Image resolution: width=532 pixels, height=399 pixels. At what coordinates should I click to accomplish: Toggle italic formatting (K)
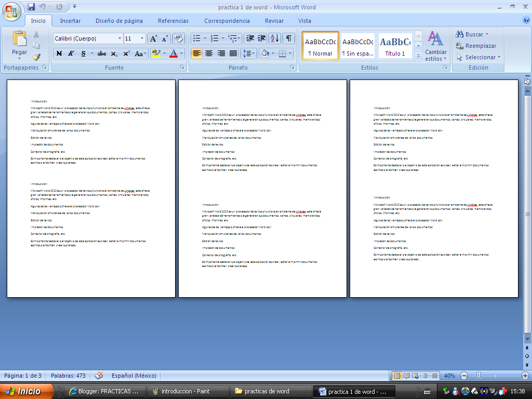point(71,54)
